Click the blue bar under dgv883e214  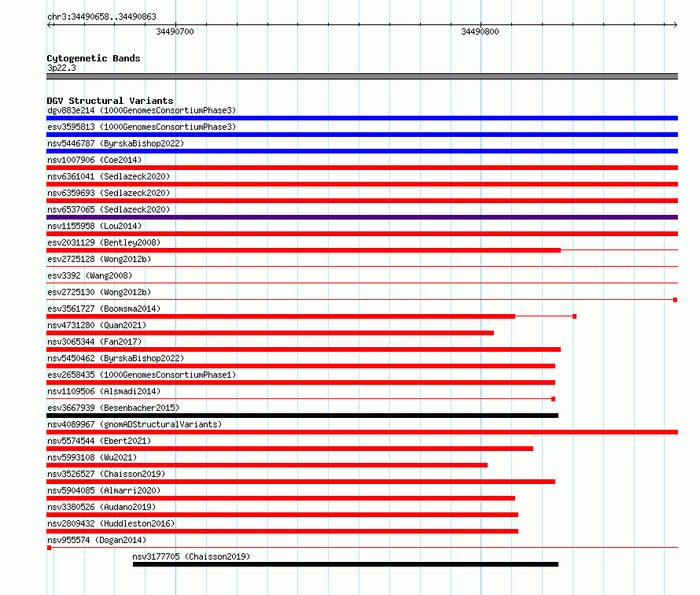362,118
